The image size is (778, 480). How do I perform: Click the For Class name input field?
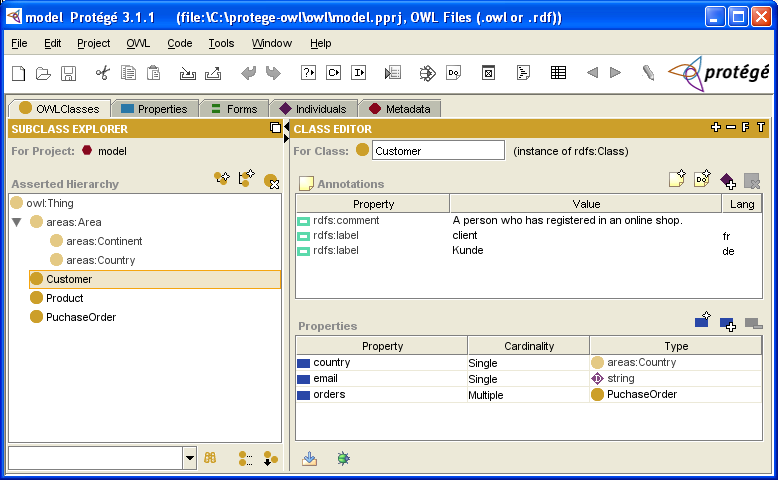point(438,151)
